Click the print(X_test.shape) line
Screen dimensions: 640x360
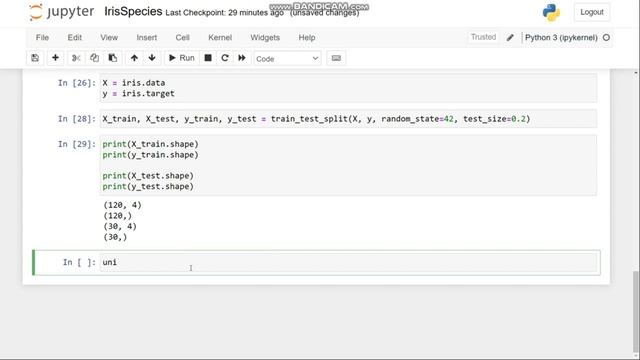click(148, 176)
